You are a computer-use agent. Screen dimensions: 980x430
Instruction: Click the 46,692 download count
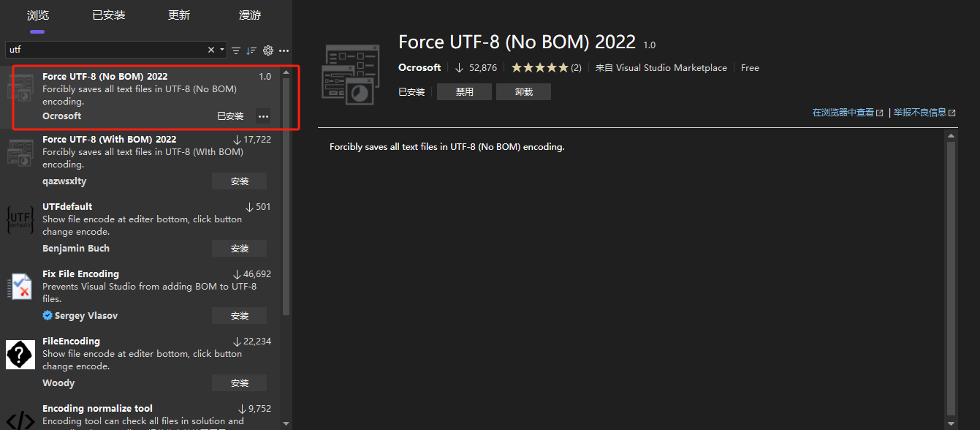pos(252,274)
